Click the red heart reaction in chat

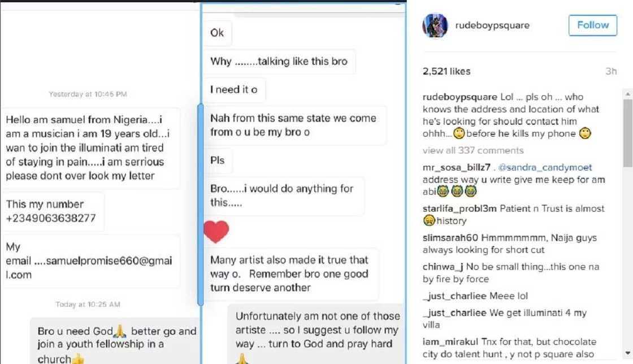[216, 231]
